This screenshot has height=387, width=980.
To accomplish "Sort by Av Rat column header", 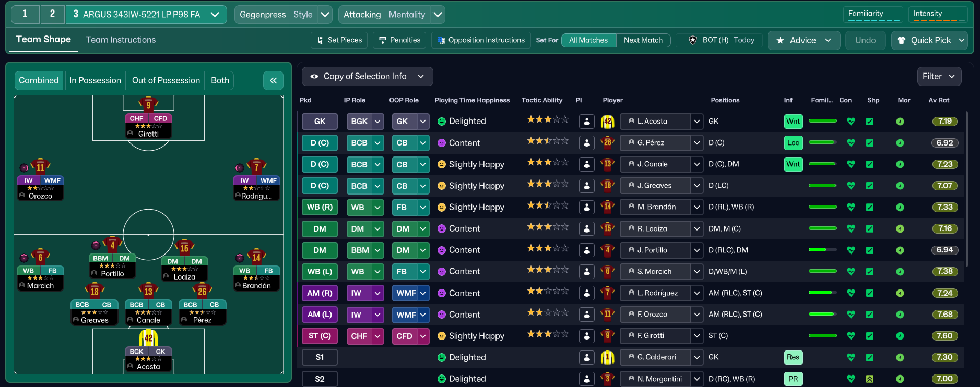I will pos(939,100).
